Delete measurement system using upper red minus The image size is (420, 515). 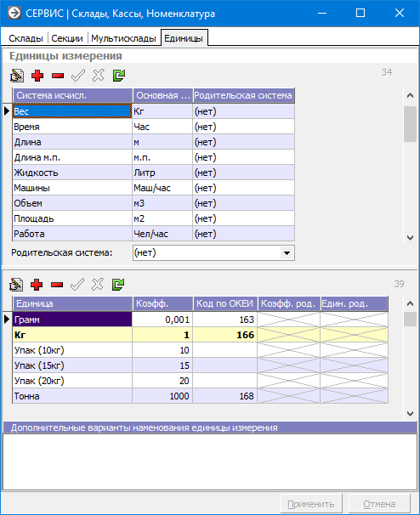point(58,76)
